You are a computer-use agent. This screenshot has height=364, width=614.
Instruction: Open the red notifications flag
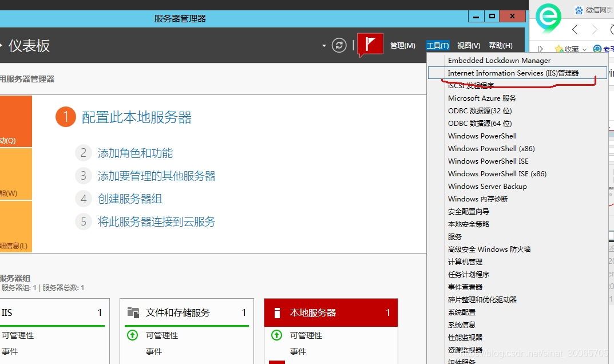pyautogui.click(x=370, y=44)
